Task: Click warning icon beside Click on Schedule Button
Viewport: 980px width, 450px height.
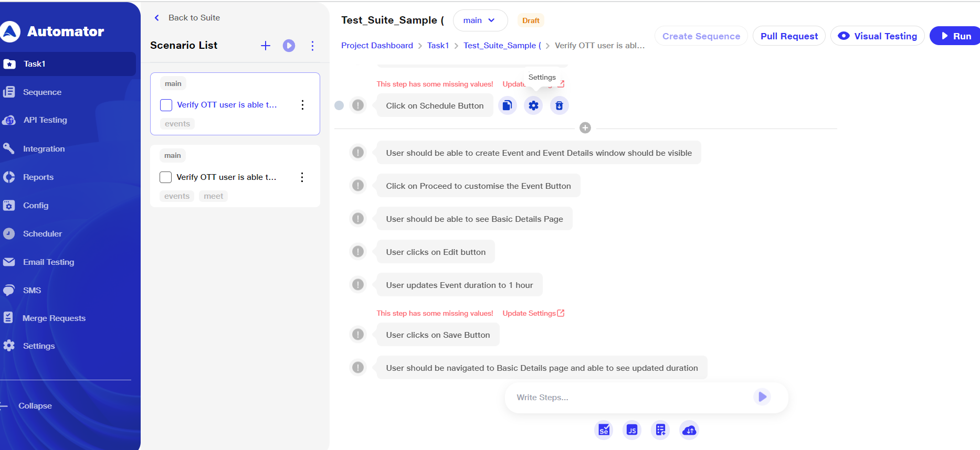Action: [x=358, y=105]
